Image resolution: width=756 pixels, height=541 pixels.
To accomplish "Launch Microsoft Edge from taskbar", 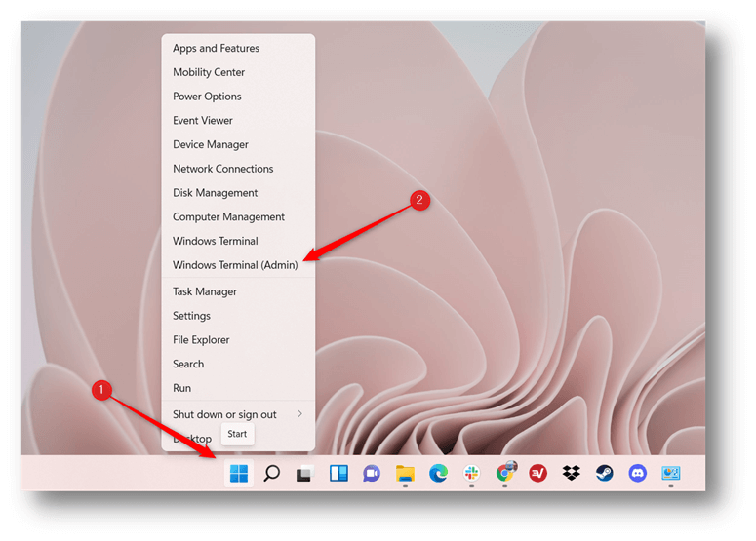I will (x=438, y=473).
